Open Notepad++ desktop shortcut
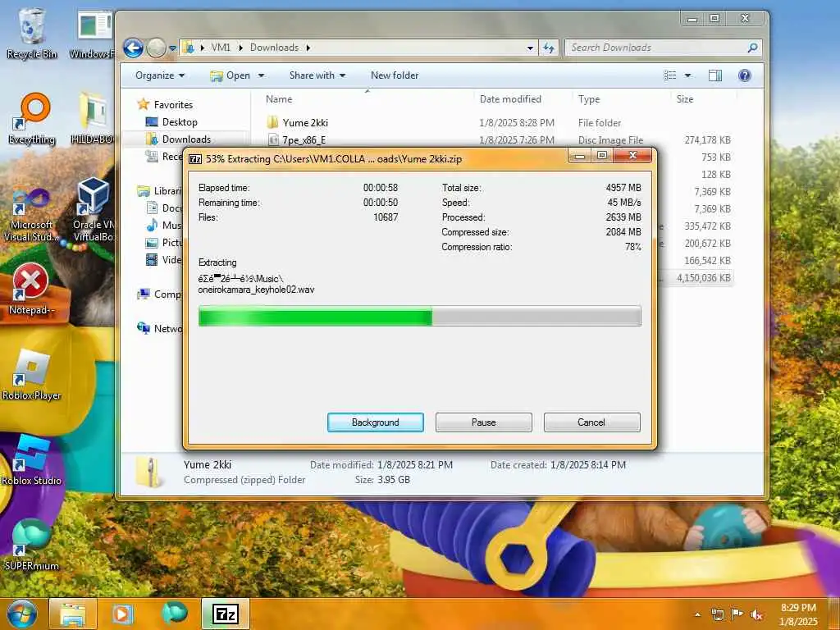The height and width of the screenshot is (630, 840). click(x=32, y=290)
